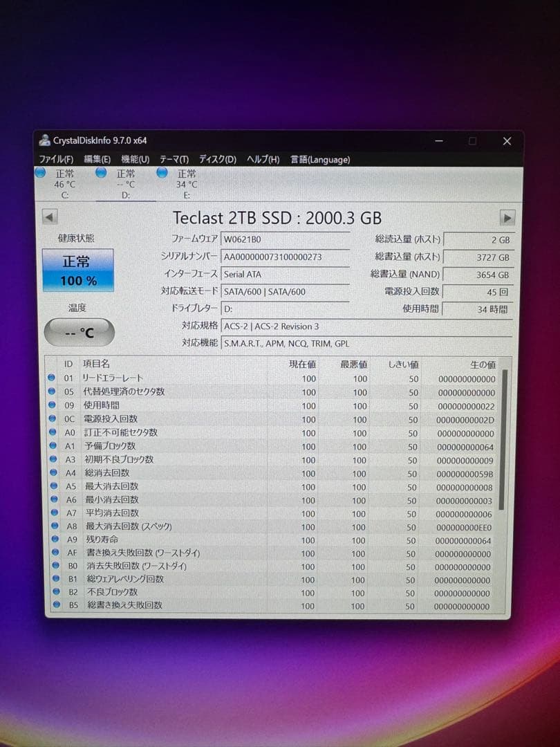This screenshot has width=560, height=747.
Task: Click the blue health orb for drive D:
Action: pyautogui.click(x=101, y=174)
